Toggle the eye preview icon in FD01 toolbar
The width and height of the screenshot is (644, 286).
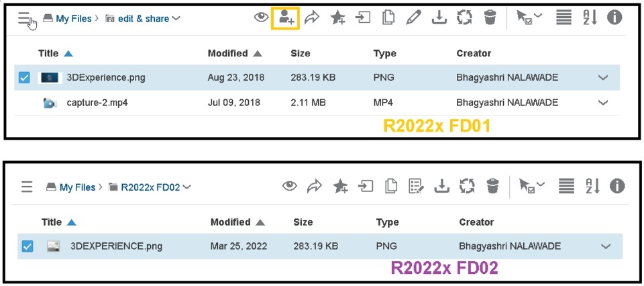coord(261,18)
